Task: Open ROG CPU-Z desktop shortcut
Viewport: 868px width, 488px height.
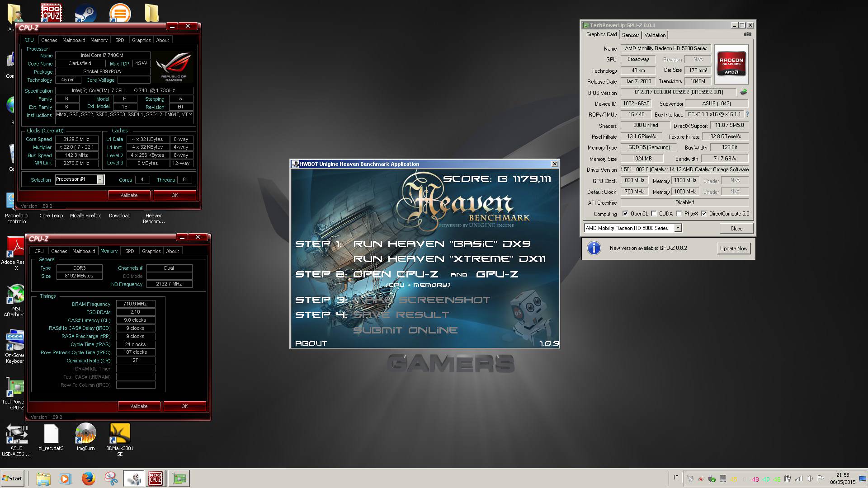Action: point(51,13)
